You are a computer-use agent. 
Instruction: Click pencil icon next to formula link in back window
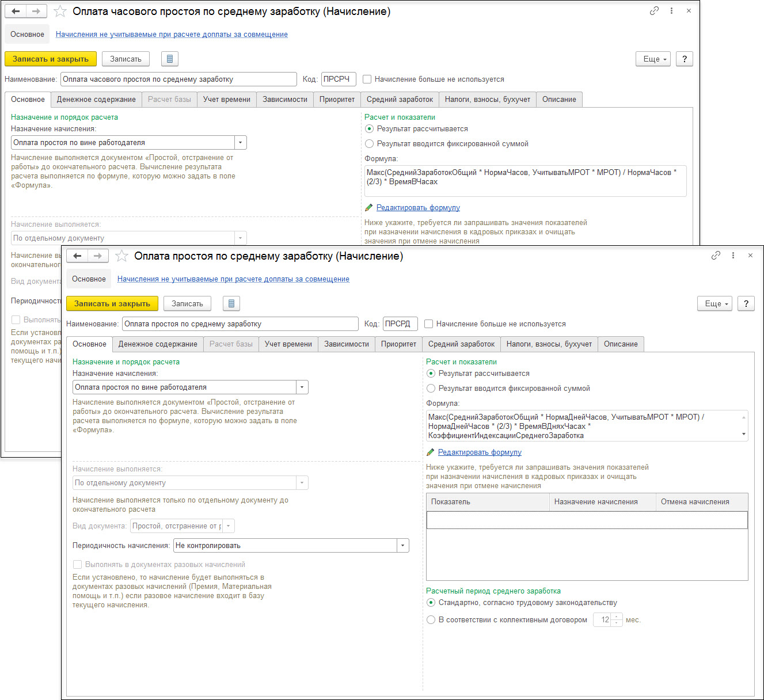tap(369, 208)
